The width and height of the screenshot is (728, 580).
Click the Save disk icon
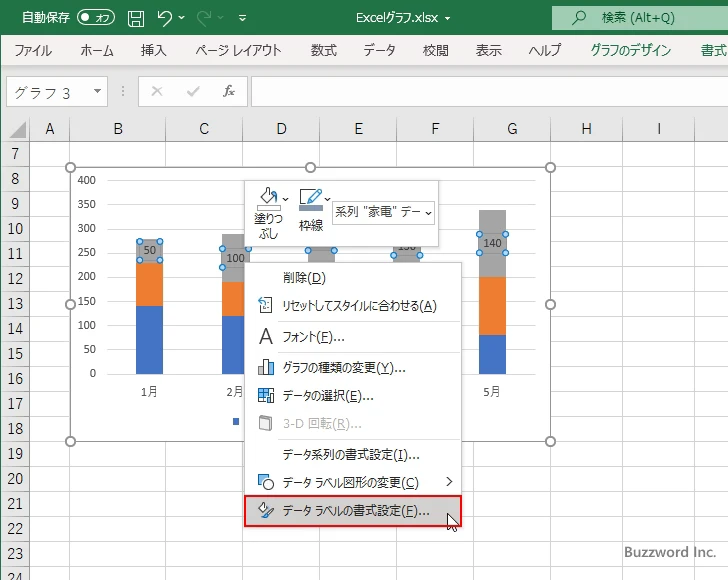pos(136,18)
